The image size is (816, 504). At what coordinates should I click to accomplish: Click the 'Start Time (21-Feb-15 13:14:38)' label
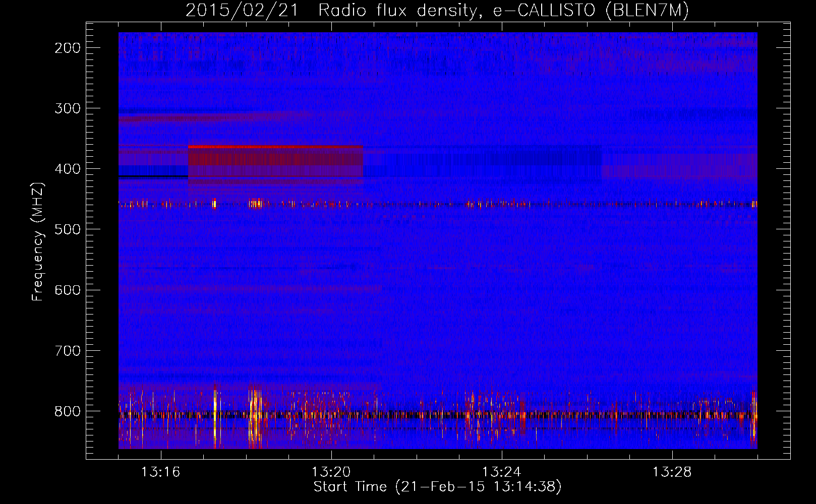[437, 487]
